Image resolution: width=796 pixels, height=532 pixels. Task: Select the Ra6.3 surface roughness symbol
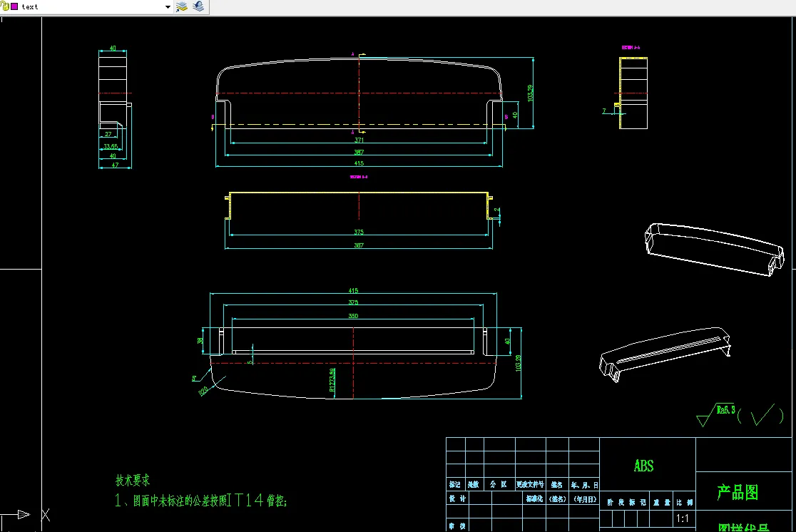(716, 415)
